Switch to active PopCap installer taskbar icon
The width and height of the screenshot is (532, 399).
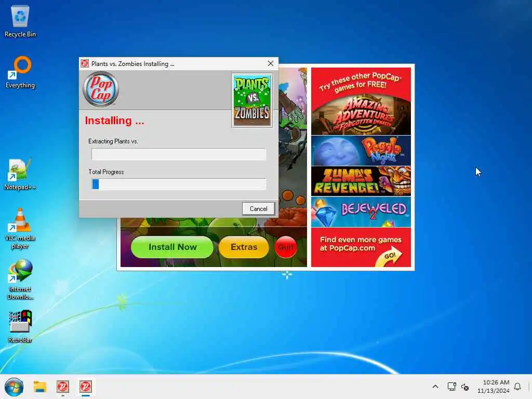click(x=86, y=387)
